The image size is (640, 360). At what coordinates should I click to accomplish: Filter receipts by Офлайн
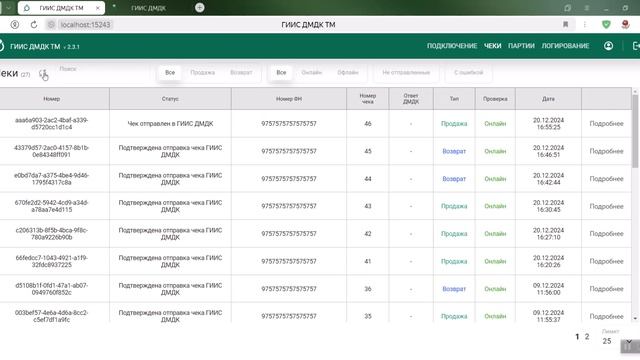[x=348, y=73]
